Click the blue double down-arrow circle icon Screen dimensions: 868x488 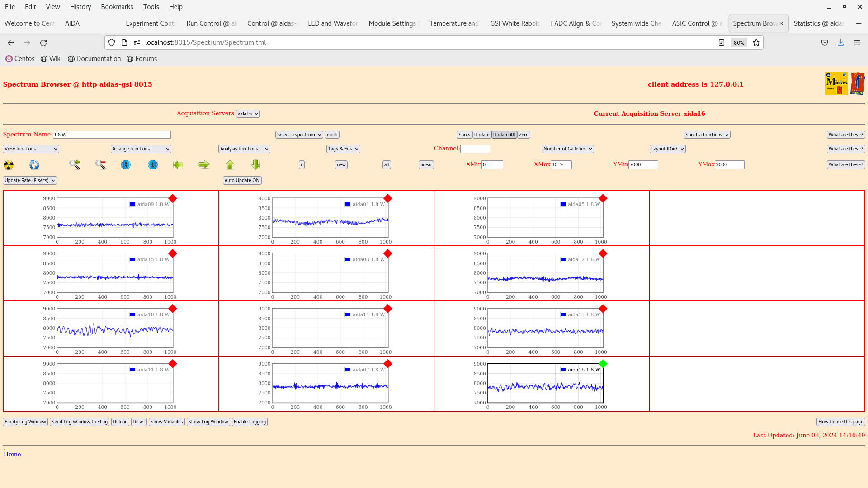click(126, 165)
